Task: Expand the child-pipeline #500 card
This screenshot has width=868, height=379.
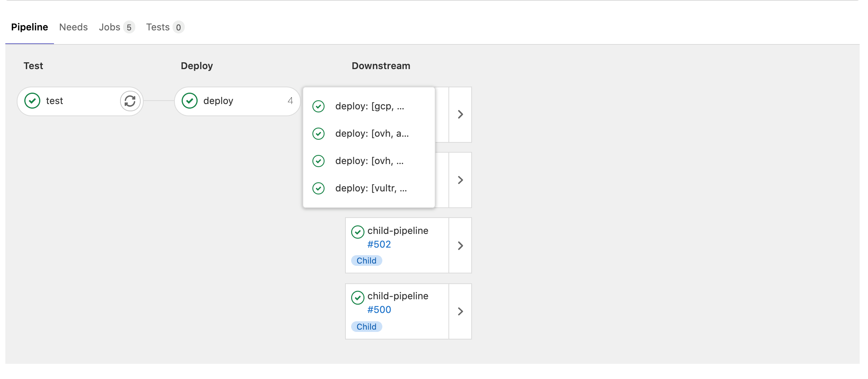Action: [460, 311]
